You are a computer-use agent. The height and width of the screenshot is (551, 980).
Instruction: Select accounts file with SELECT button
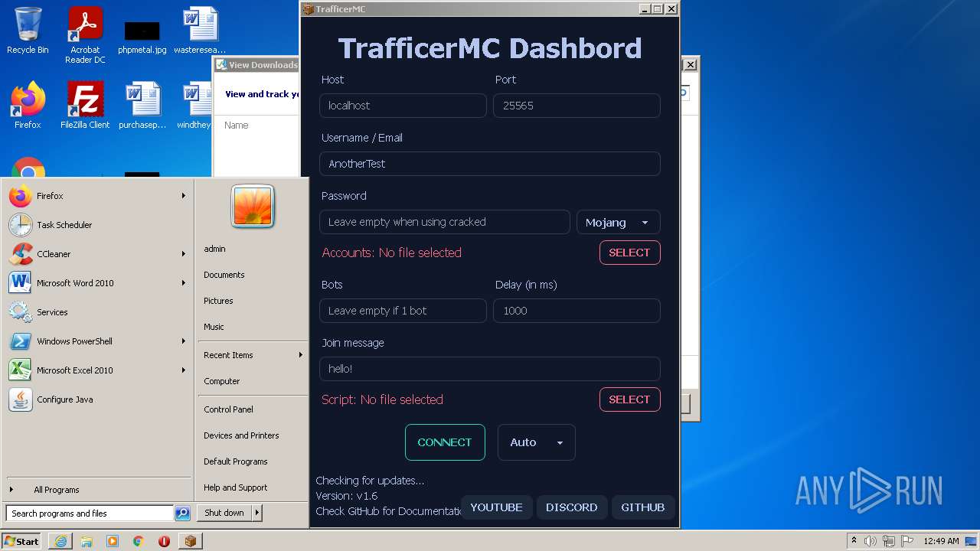[629, 253]
